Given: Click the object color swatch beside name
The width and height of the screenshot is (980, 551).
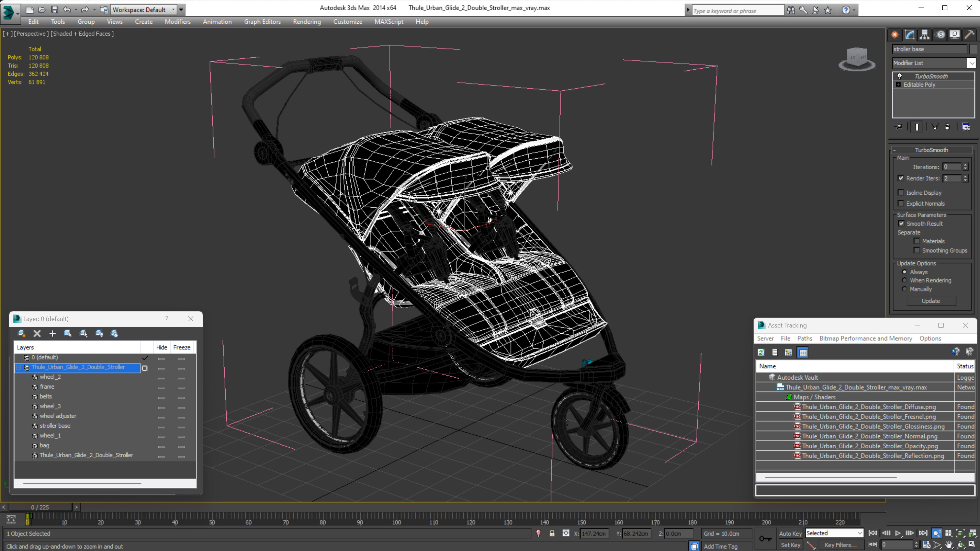Looking at the screenshot, I should 973,49.
